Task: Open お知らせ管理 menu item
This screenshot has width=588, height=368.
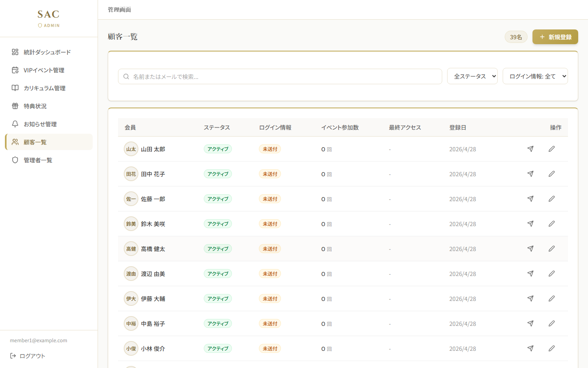Action: pyautogui.click(x=49, y=124)
